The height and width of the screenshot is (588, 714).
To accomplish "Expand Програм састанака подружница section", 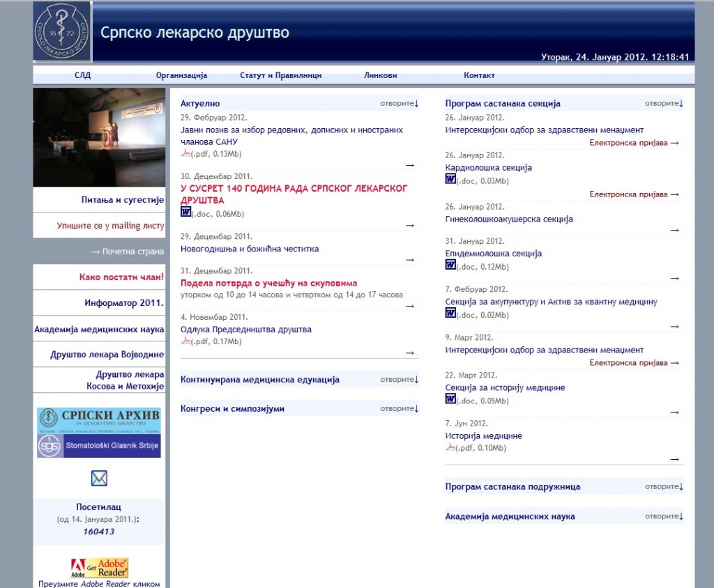I will click(x=664, y=486).
